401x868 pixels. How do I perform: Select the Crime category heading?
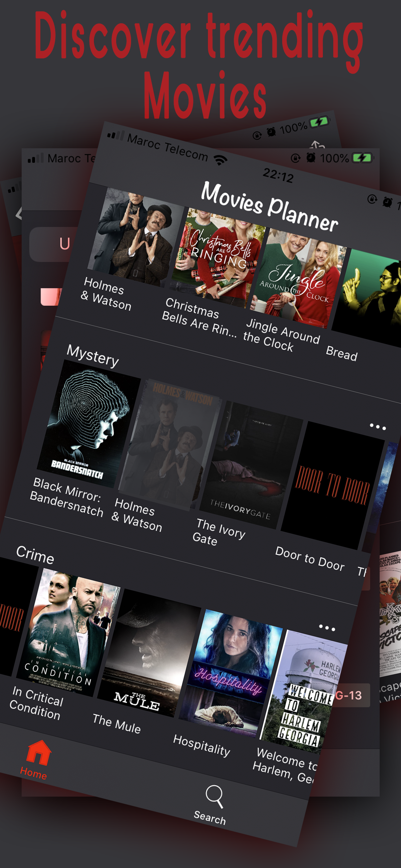point(35,555)
